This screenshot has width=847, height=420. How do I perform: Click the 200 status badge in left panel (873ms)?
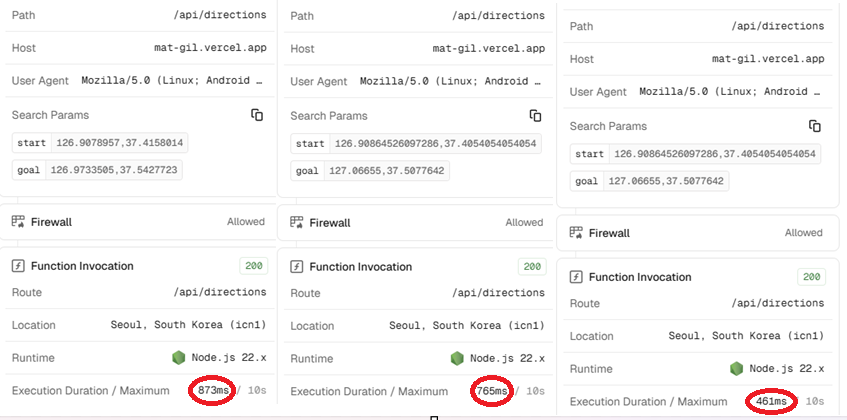coord(254,266)
